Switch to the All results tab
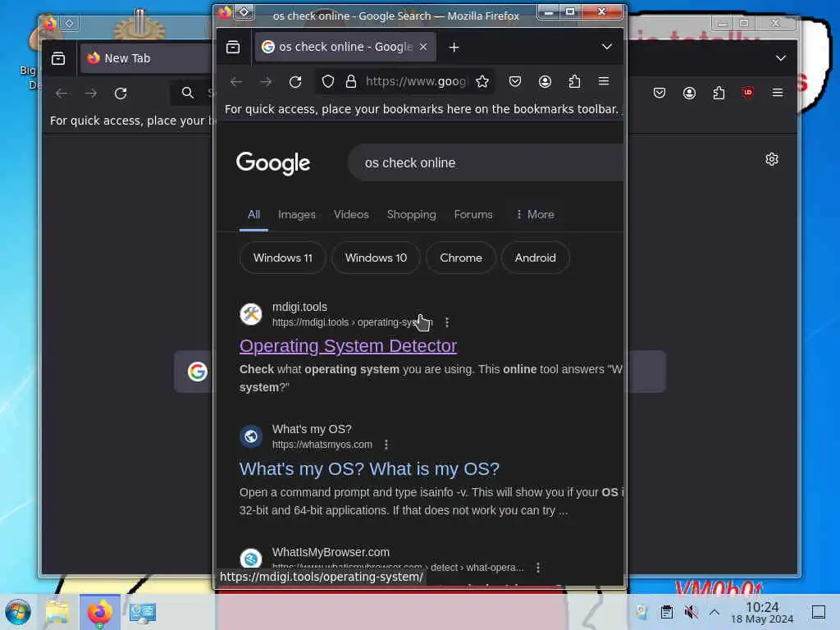The height and width of the screenshot is (630, 840). 254,215
